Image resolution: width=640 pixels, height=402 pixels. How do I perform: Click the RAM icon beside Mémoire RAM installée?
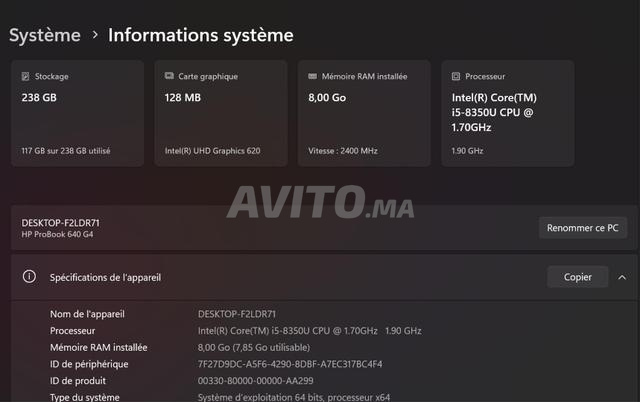click(x=313, y=76)
